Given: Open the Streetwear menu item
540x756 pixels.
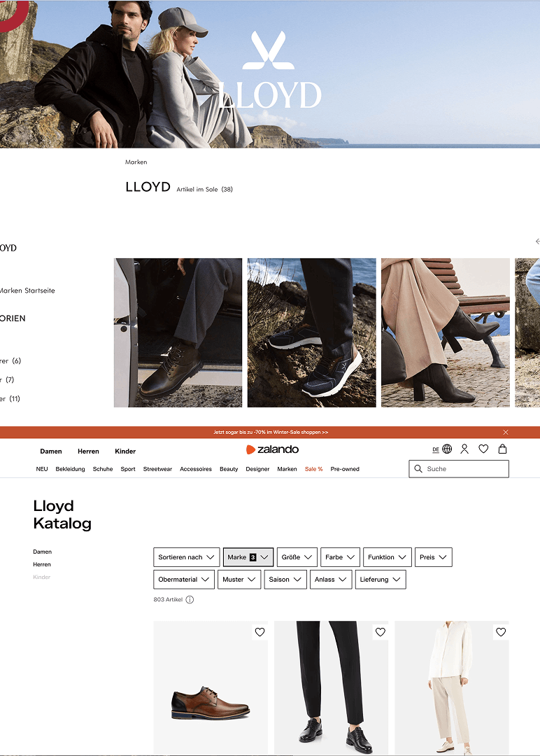Looking at the screenshot, I should [x=157, y=469].
